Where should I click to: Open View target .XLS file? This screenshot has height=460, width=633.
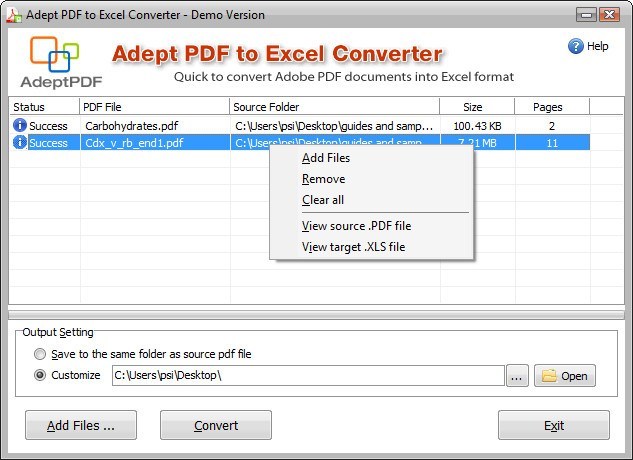coord(353,247)
